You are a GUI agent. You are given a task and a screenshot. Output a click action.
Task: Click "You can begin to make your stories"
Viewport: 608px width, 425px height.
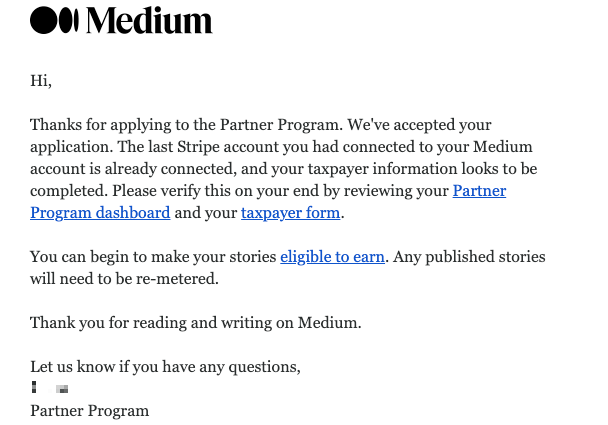pyautogui.click(x=153, y=256)
